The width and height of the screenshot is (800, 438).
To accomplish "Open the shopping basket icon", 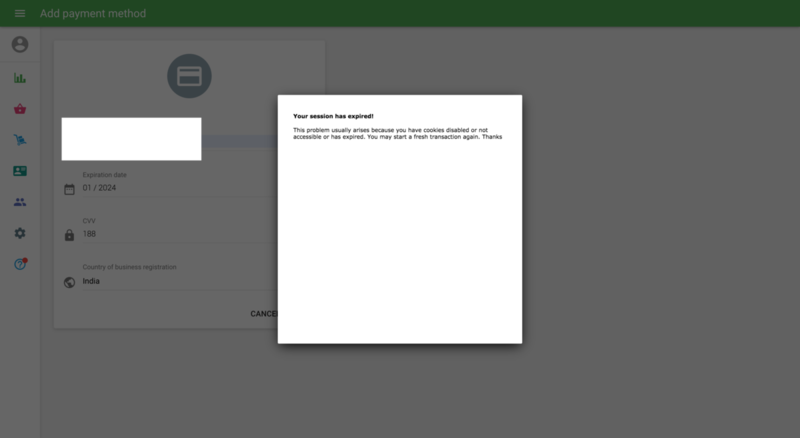I will click(x=19, y=109).
